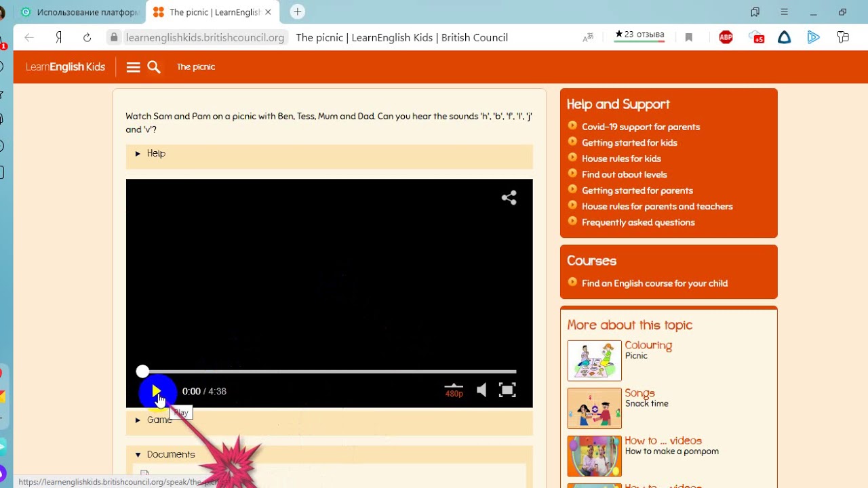The height and width of the screenshot is (488, 868).
Task: Open House rules for kids link
Action: pyautogui.click(x=621, y=159)
